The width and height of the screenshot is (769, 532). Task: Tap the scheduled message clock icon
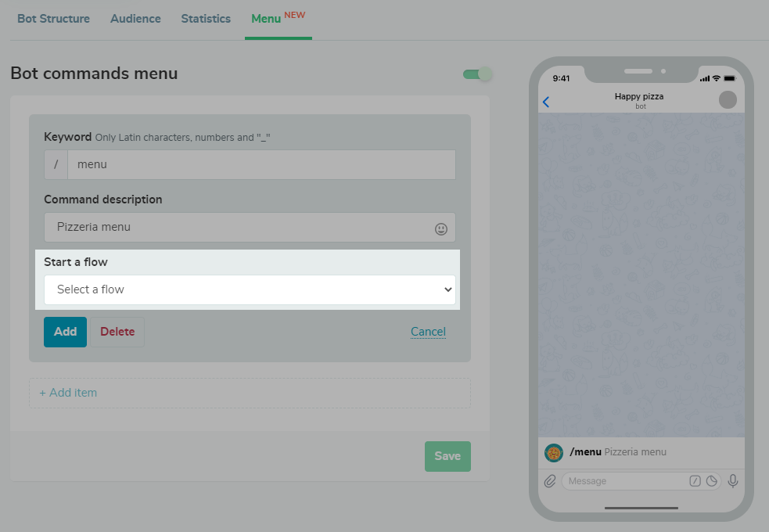point(712,481)
